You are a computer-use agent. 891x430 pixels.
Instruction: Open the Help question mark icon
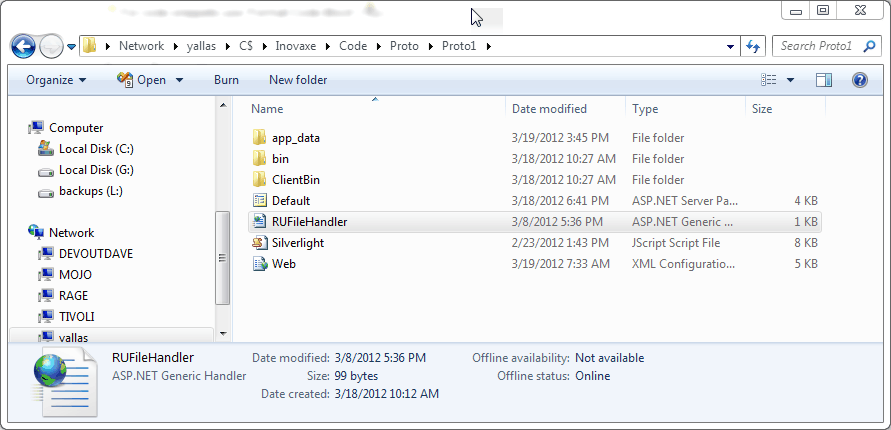point(859,80)
